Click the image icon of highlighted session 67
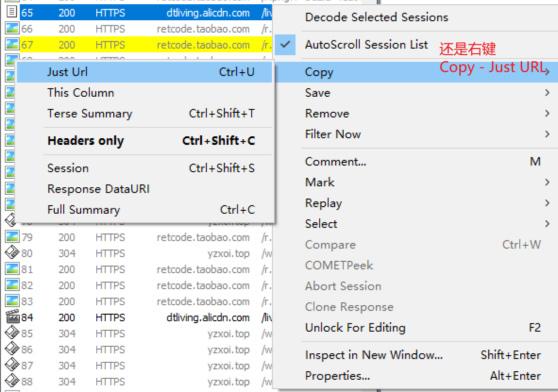This screenshot has height=392, width=558. (11, 45)
